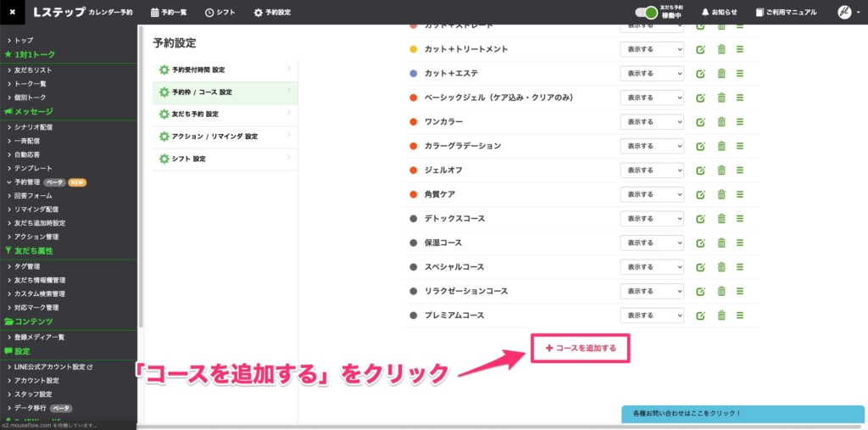868x430 pixels.
Task: Open ご利用マニュアル link
Action: coord(786,13)
